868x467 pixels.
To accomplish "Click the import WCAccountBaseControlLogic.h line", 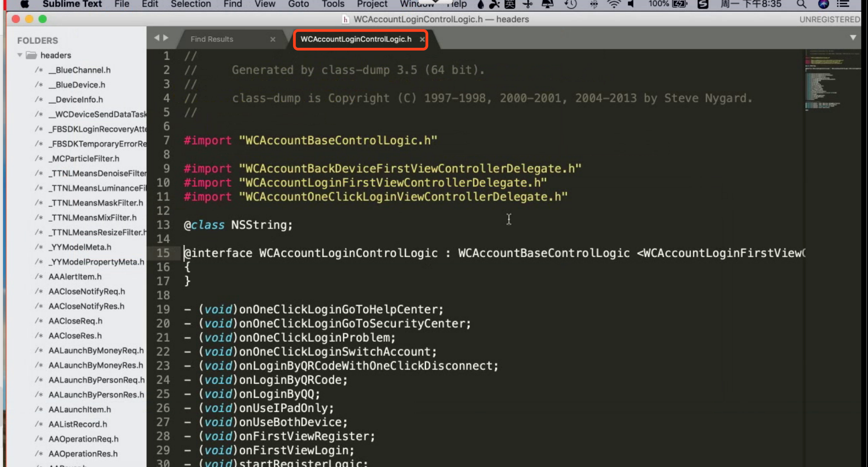I will (311, 140).
